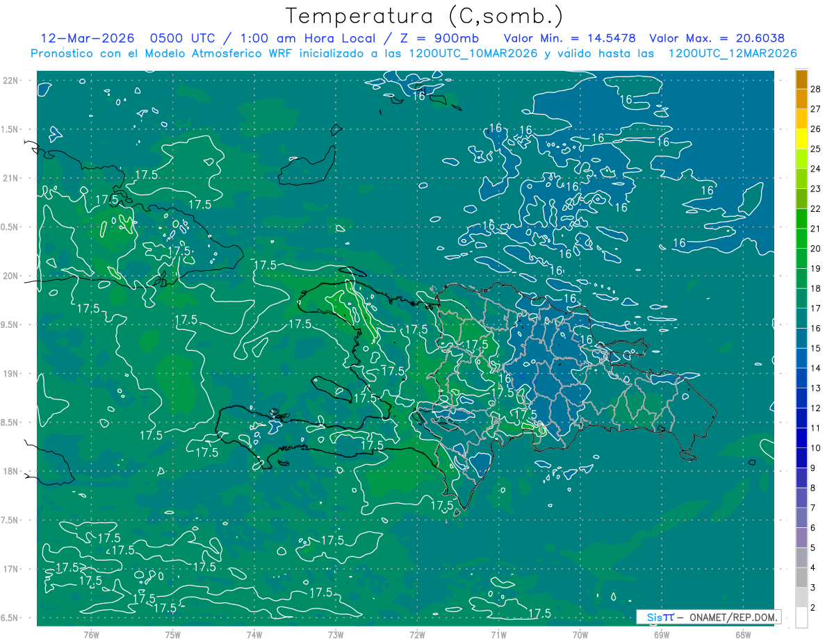
Task: Pick the legend swatch between 16 and 17
Action: (x=801, y=319)
